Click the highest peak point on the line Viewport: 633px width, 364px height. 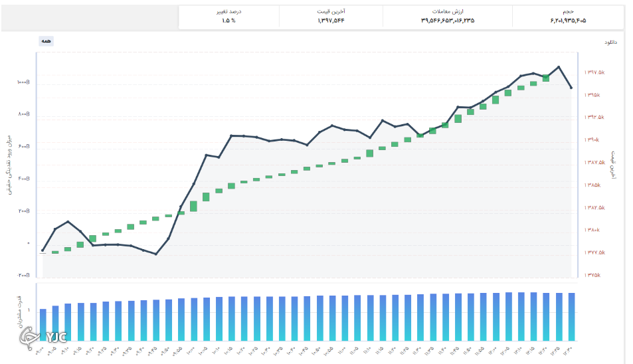point(559,66)
